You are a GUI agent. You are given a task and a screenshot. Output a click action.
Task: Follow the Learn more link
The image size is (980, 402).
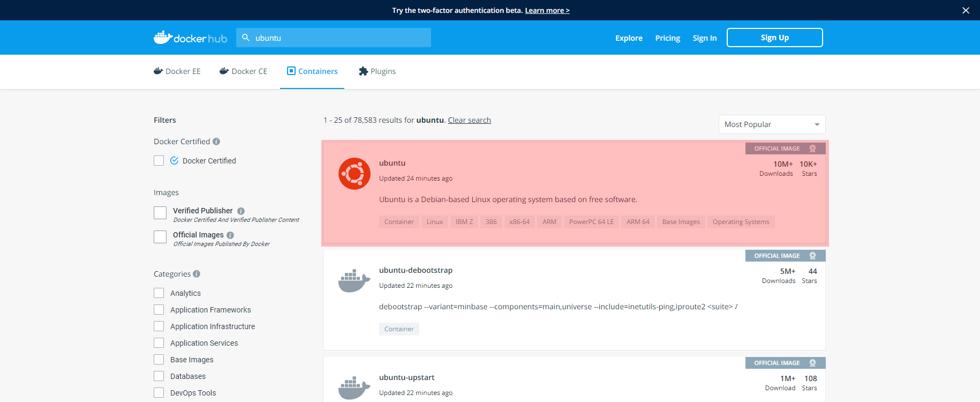[547, 10]
